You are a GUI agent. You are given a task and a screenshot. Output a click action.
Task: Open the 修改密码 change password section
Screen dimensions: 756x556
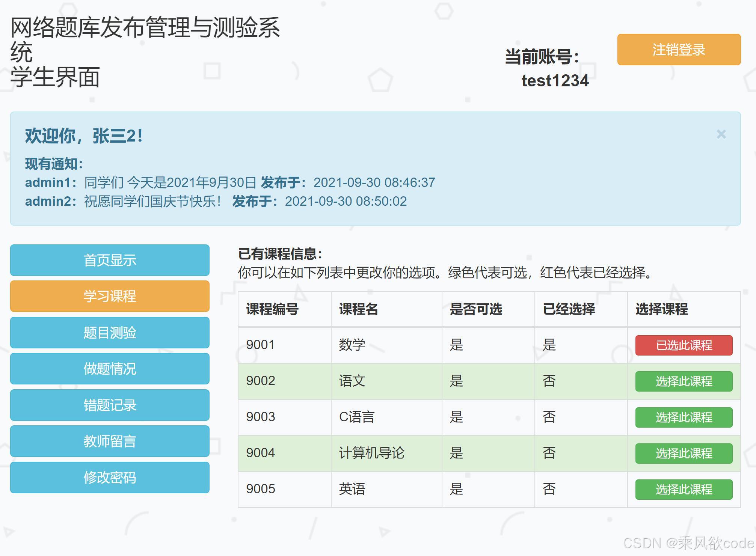pos(110,478)
